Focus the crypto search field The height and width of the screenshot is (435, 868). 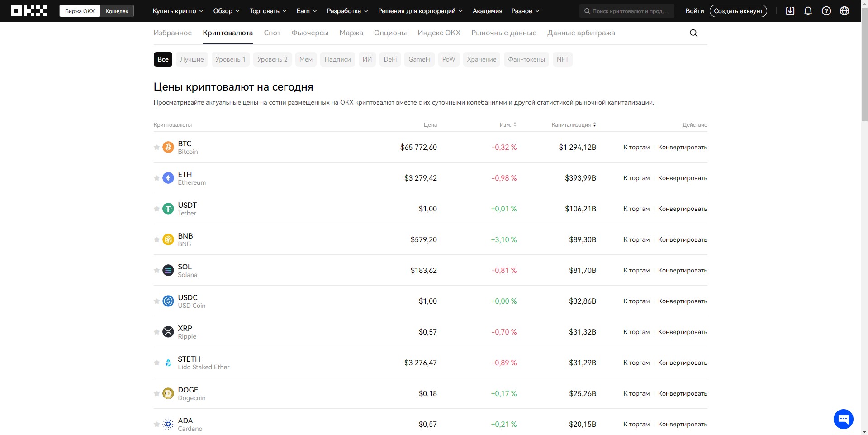coord(627,11)
